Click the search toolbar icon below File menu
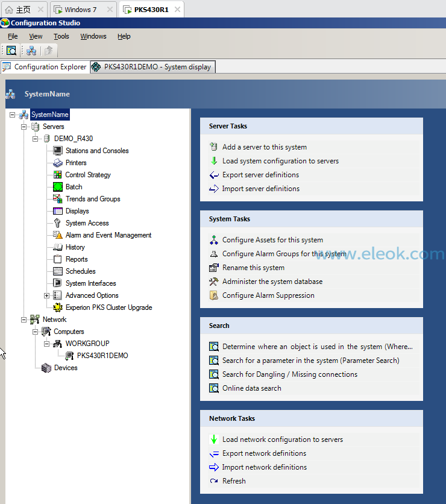The height and width of the screenshot is (504, 446). 11,51
